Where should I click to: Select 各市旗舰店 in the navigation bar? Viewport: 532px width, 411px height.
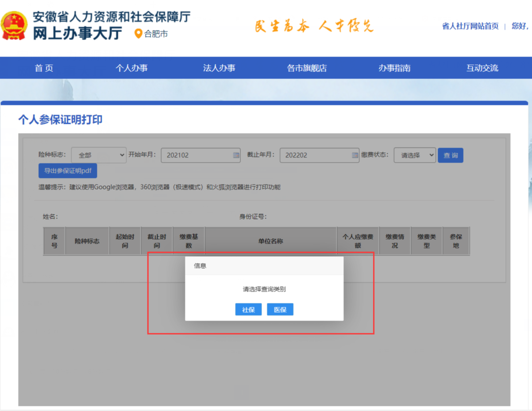(x=307, y=68)
